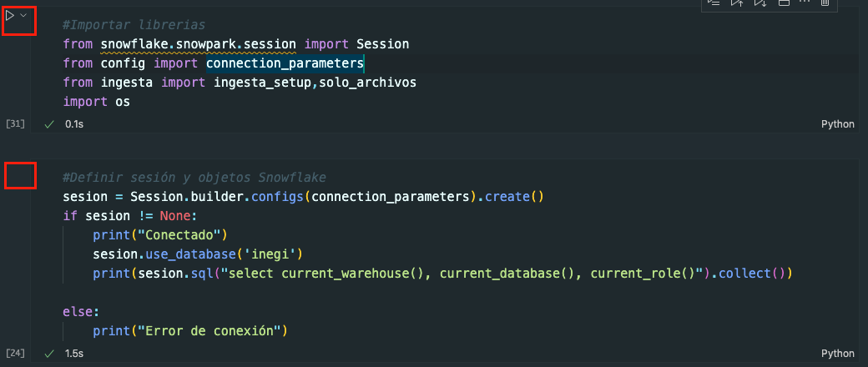
Task: Change language mode on the second cell
Action: point(838,354)
